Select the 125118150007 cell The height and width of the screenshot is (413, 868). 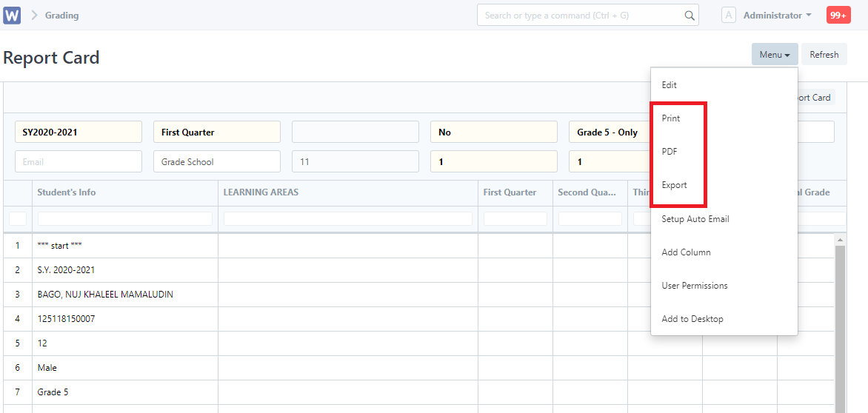coord(125,318)
